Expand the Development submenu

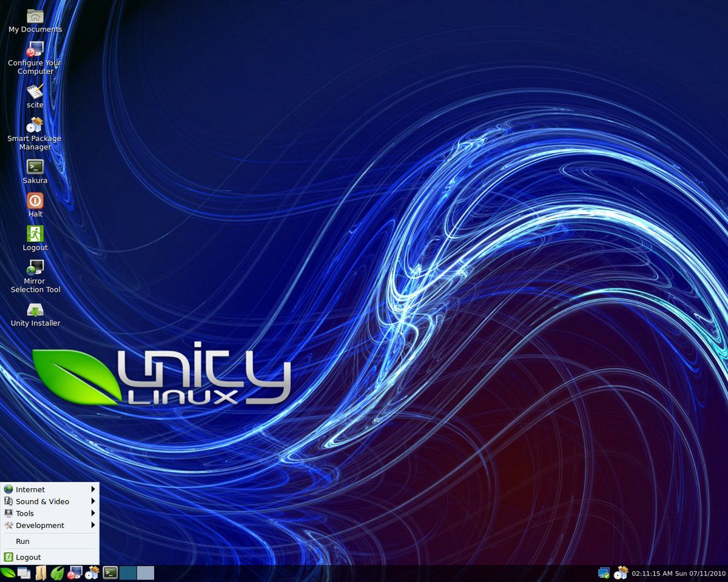tap(40, 526)
